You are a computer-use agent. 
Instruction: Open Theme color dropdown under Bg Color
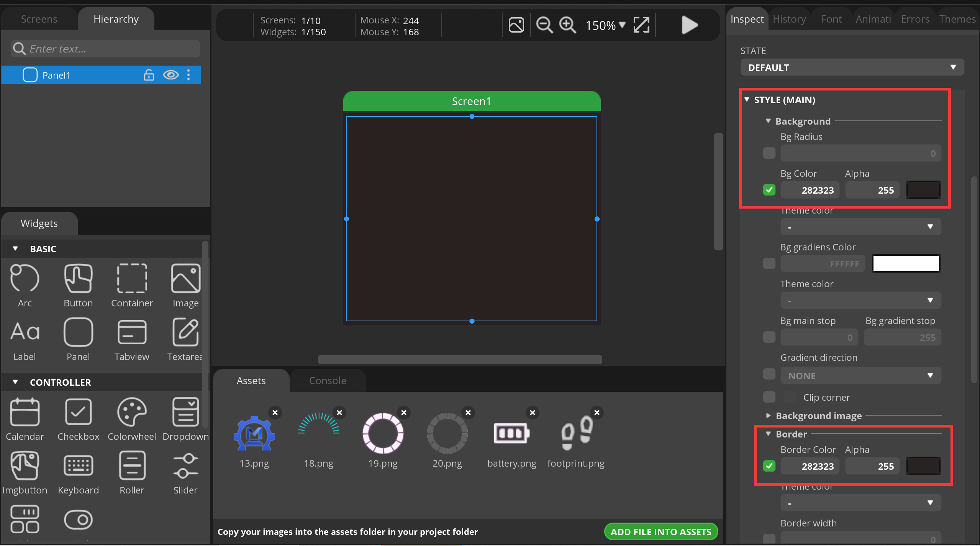(860, 227)
